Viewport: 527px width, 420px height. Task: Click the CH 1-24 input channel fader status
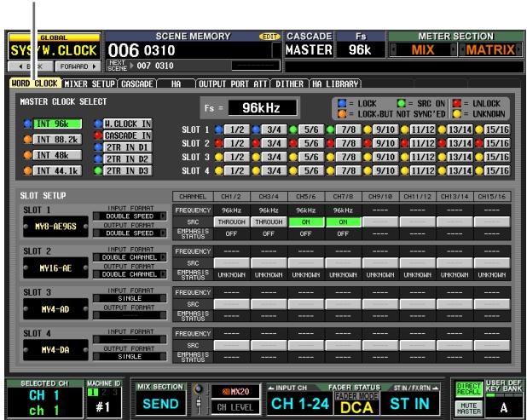(300, 403)
